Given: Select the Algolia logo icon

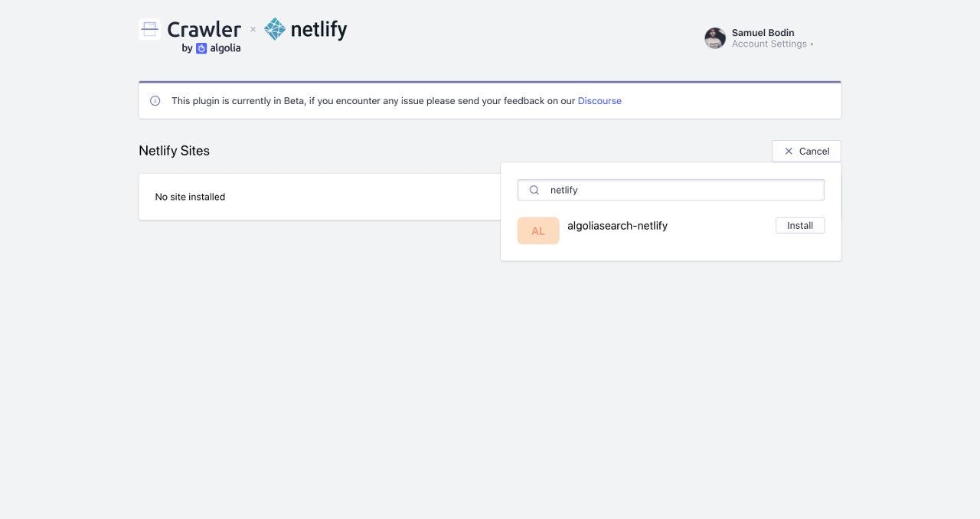Looking at the screenshot, I should click(201, 47).
